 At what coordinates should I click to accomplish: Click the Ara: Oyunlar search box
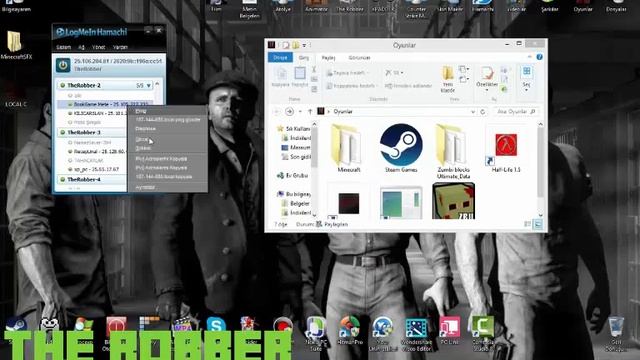[516, 111]
